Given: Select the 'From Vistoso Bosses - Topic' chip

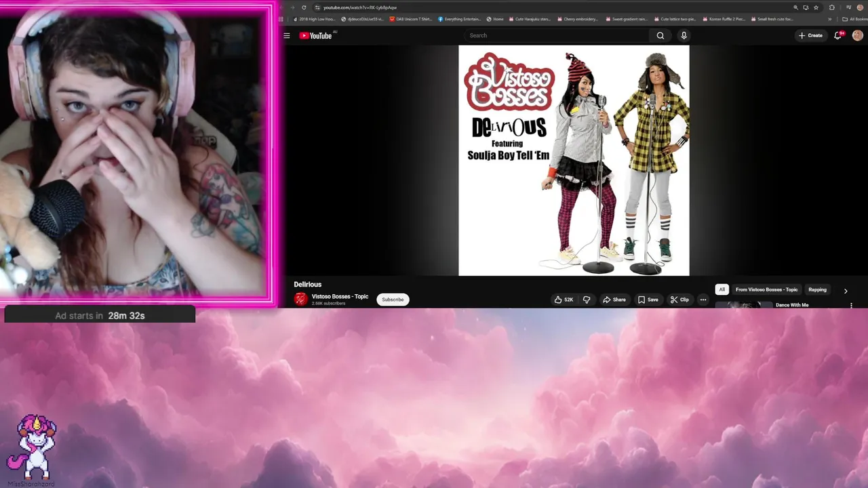Looking at the screenshot, I should (x=766, y=289).
